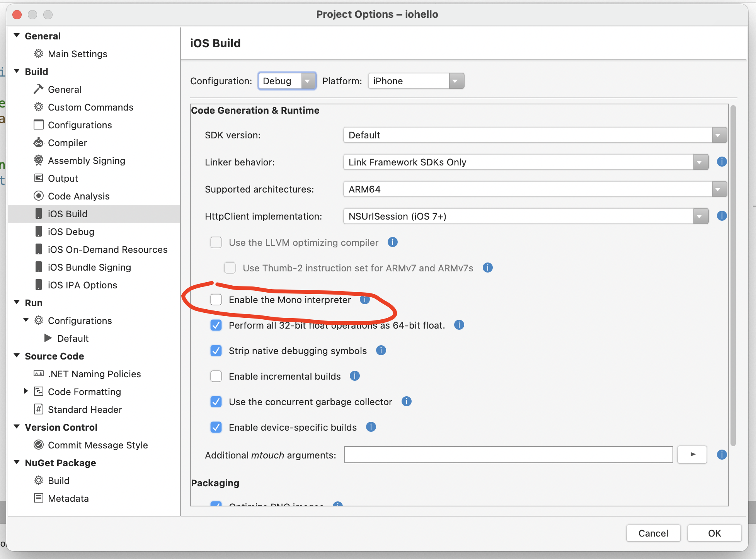
Task: Enable the Mono interpreter checkbox
Action: click(x=216, y=300)
